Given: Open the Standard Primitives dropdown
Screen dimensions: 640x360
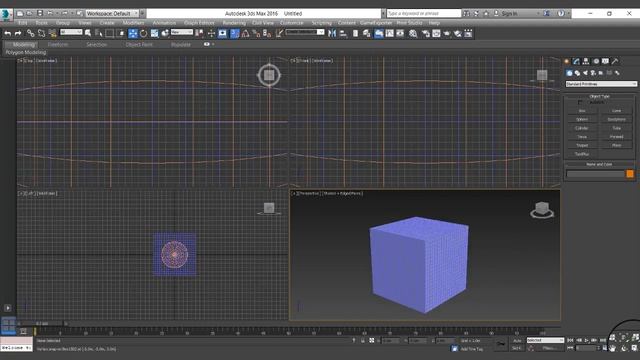Looking at the screenshot, I should 601,84.
